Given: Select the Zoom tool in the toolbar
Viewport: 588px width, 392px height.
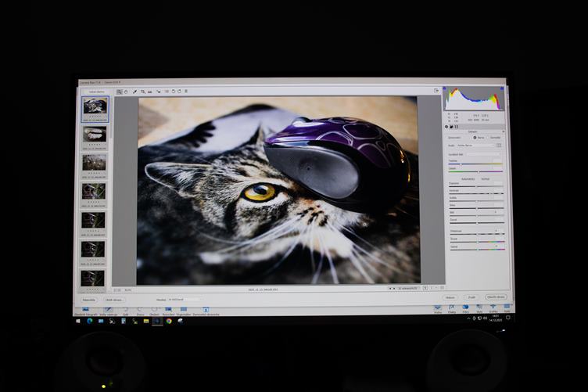Looking at the screenshot, I should (120, 92).
